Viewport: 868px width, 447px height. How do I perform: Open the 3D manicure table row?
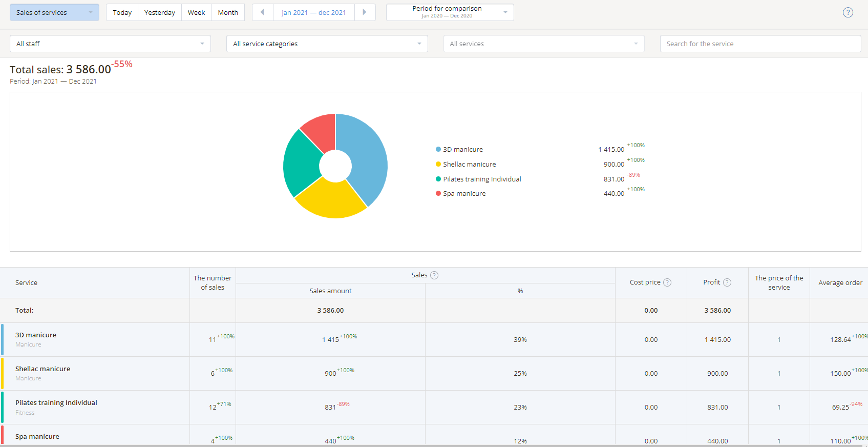tap(434, 339)
